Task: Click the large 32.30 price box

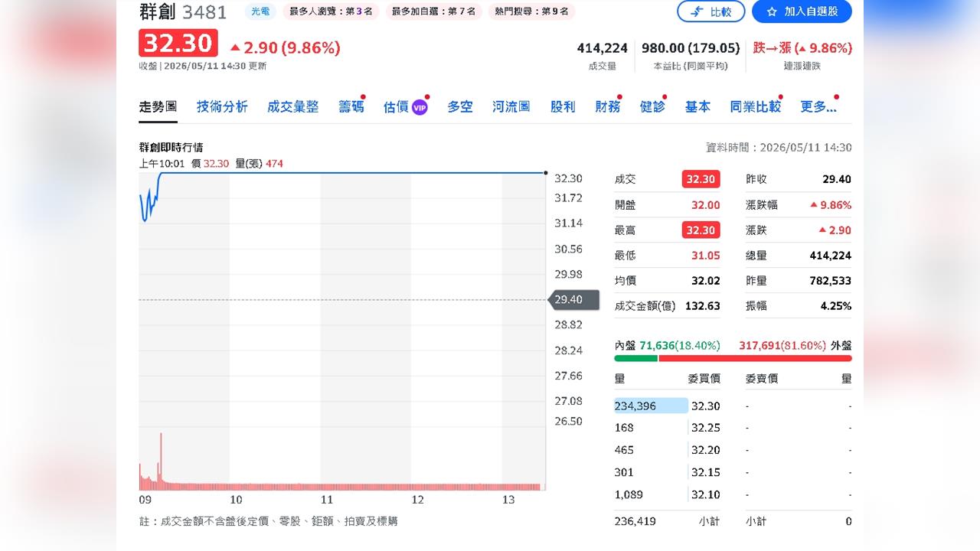Action: click(x=178, y=43)
